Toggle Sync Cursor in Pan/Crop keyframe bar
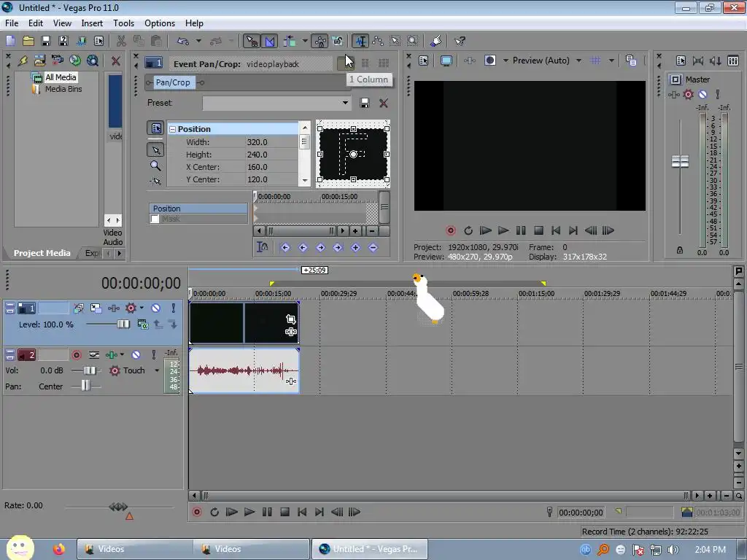747x560 pixels. coord(262,247)
